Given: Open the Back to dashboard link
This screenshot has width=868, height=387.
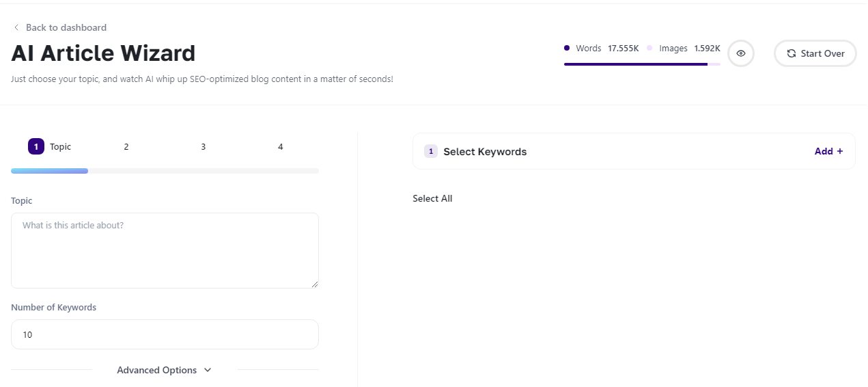Looking at the screenshot, I should tap(66, 27).
